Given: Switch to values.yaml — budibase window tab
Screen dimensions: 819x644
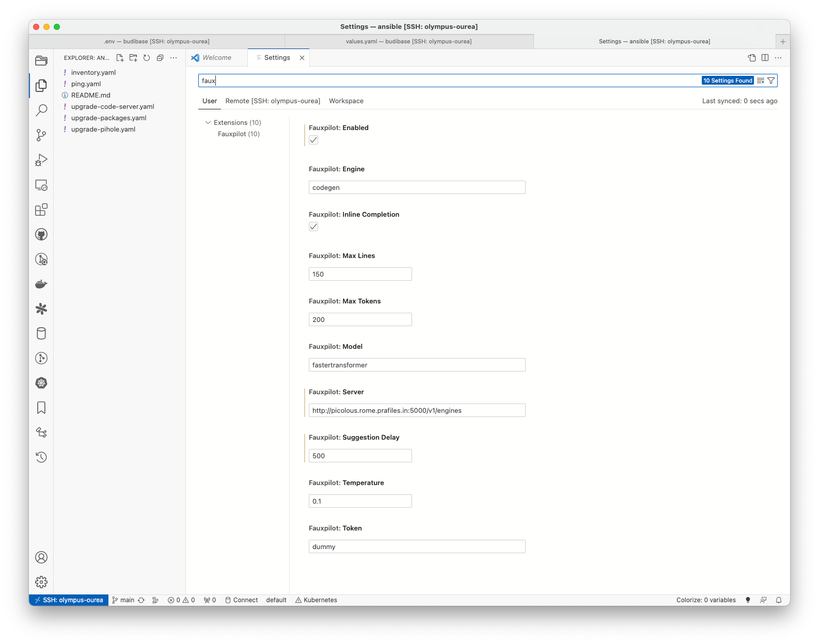Looking at the screenshot, I should [x=409, y=41].
